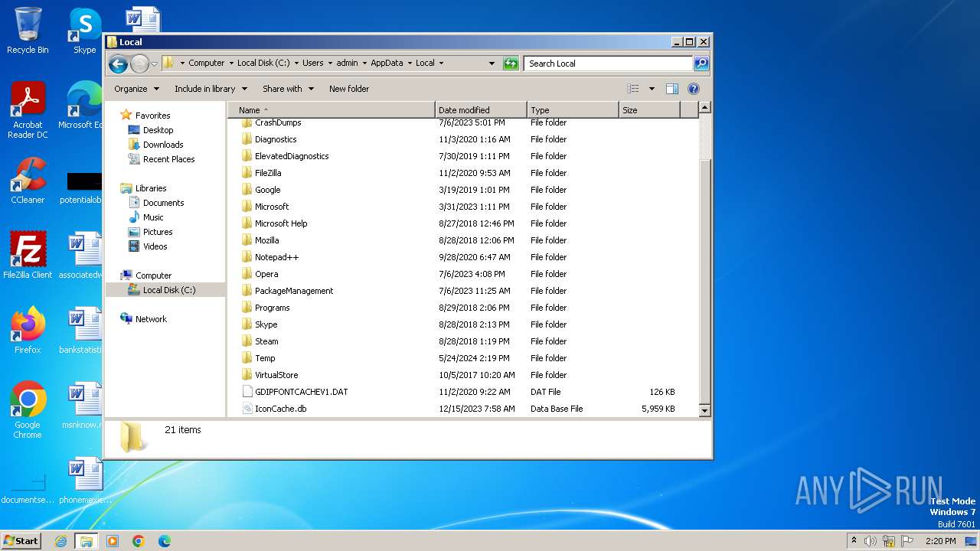Click Windows Media Player taskbar icon
The height and width of the screenshot is (551, 980).
[x=113, y=541]
